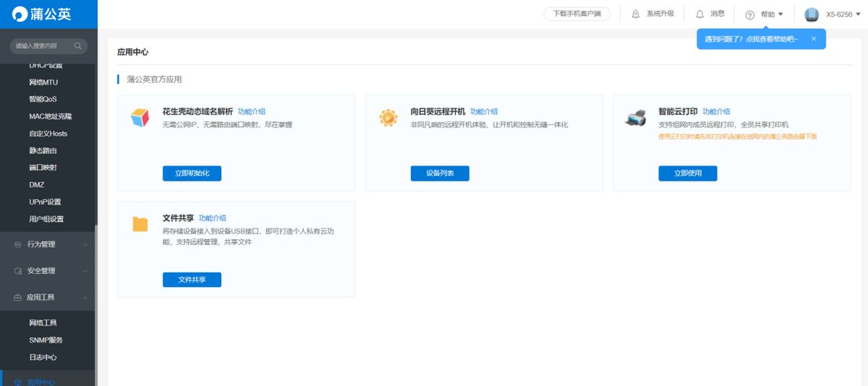
Task: Open the X5-6256 account dropdown arrow
Action: pyautogui.click(x=859, y=14)
